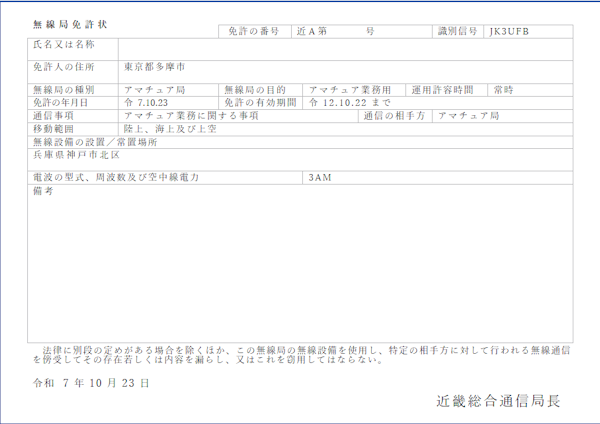Click the 無線局の目的 label cell
Viewport: 600px width, 424px height.
(x=262, y=89)
